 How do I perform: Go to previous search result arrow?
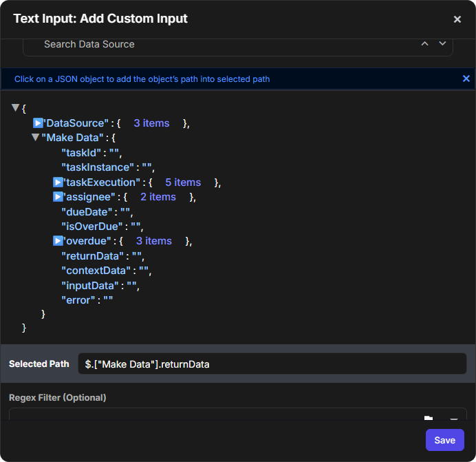[x=424, y=44]
